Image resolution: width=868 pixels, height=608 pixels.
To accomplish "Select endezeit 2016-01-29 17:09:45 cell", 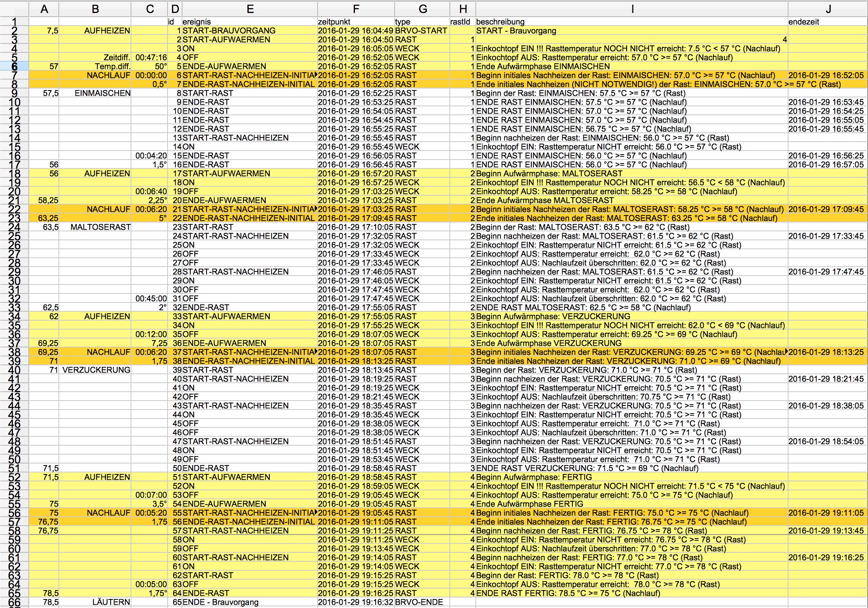I will pos(828,209).
